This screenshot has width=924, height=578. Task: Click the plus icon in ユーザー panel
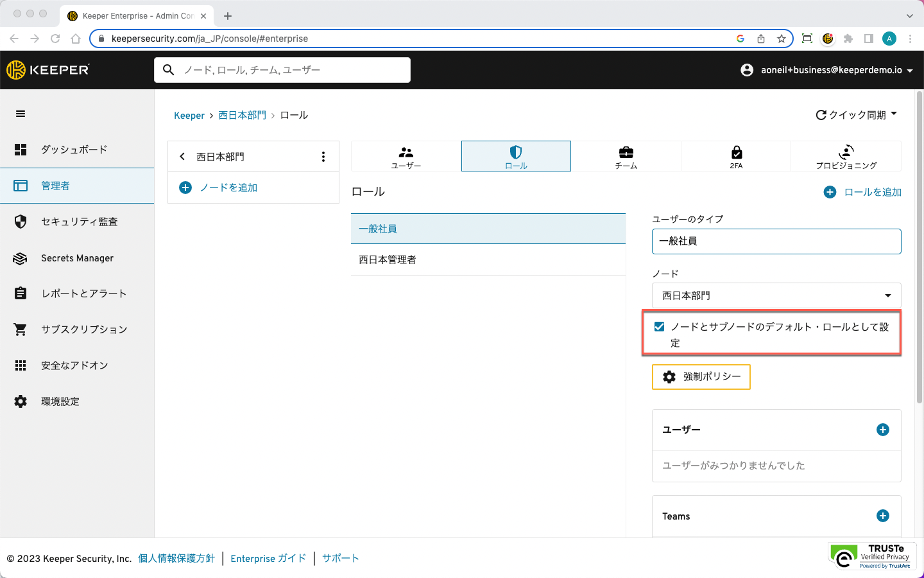(882, 430)
